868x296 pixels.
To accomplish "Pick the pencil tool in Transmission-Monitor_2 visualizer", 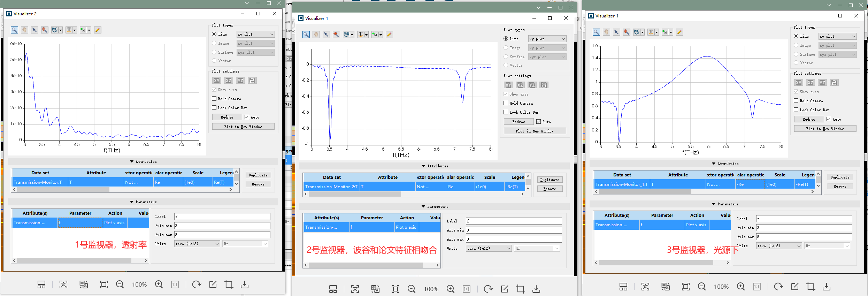I will click(389, 35).
